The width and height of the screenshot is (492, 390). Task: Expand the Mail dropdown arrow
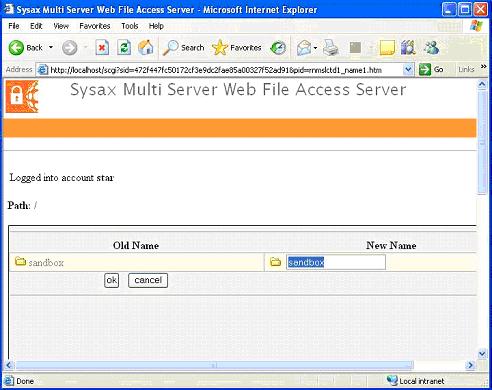point(315,48)
